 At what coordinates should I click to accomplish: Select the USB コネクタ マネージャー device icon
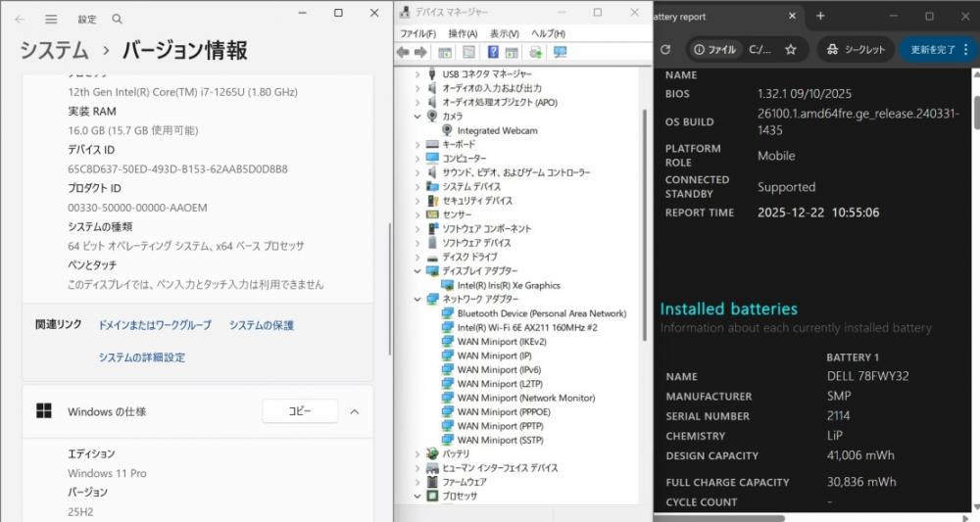[432, 73]
